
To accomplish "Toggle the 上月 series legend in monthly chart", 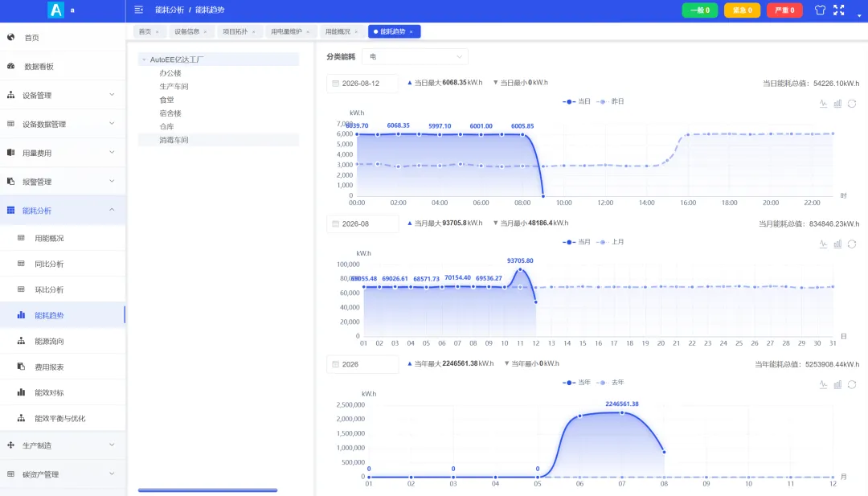I will [x=610, y=242].
